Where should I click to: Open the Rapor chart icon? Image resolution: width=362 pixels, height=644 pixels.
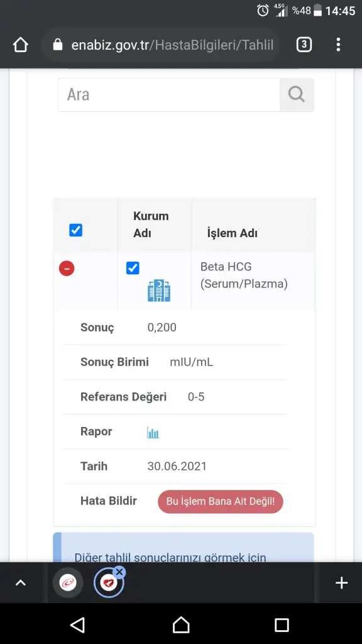(153, 432)
